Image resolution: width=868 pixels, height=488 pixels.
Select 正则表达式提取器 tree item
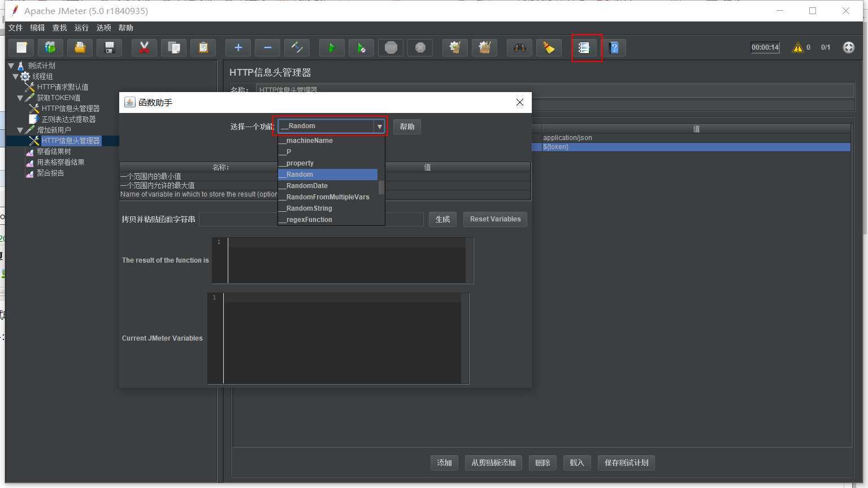[68, 119]
